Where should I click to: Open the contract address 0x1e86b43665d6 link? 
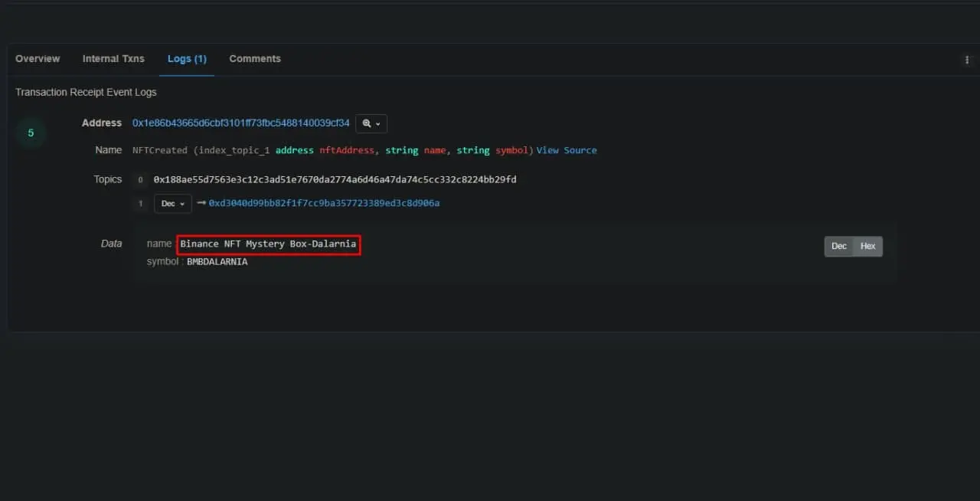point(241,123)
